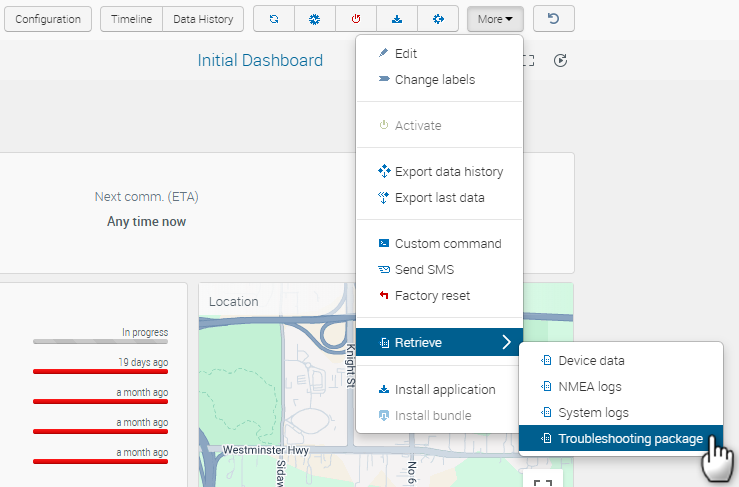Collapse the More dropdown menu

coord(495,19)
